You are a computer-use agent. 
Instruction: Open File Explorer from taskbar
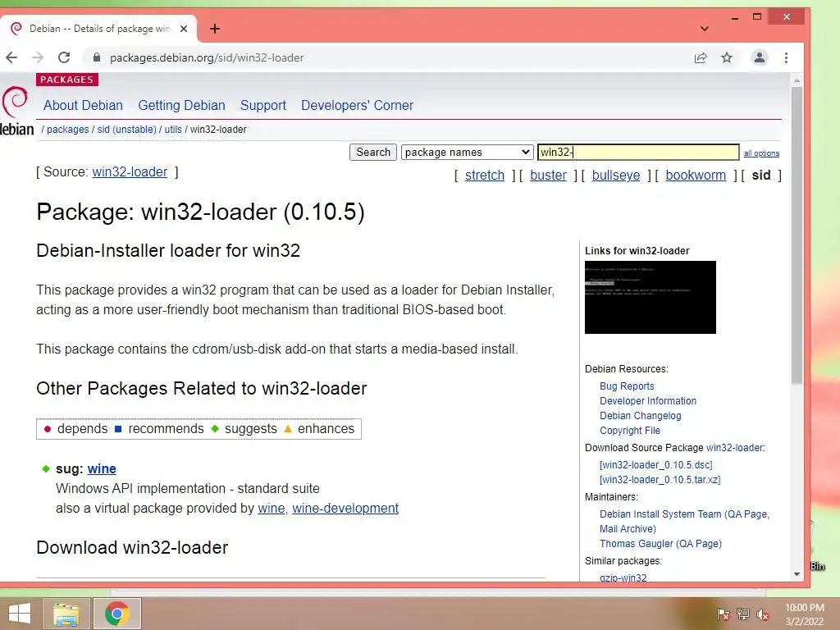[66, 614]
